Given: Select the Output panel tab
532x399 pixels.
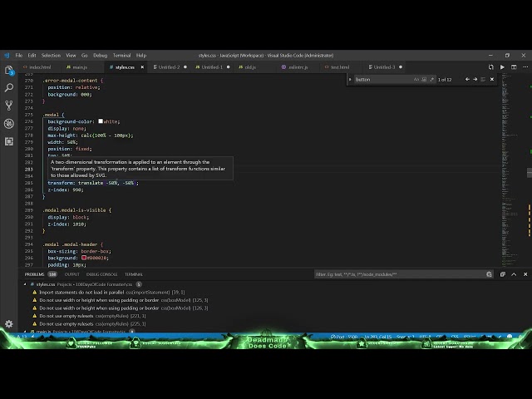Looking at the screenshot, I should click(x=72, y=274).
